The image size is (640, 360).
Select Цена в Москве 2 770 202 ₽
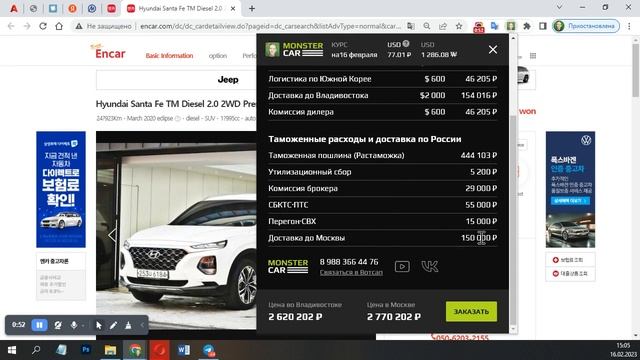(x=393, y=317)
